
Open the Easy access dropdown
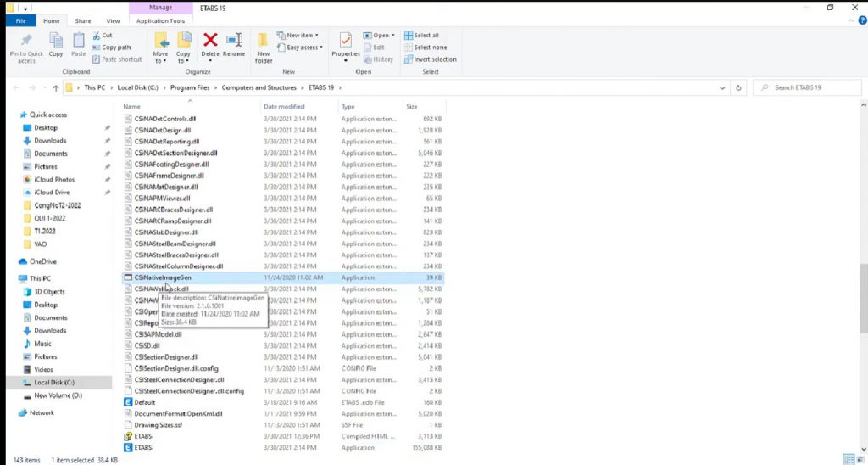click(x=300, y=48)
